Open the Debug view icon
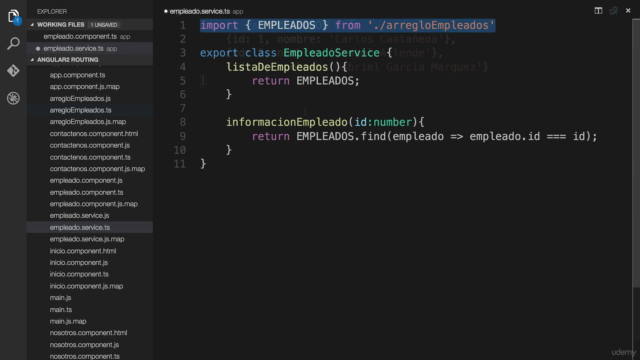The width and height of the screenshot is (640, 360). click(x=13, y=98)
